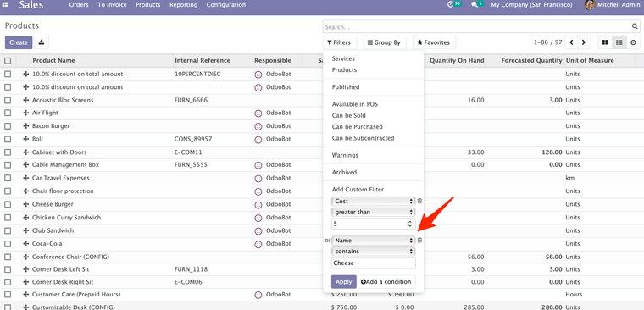Select checkbox for Bacon Burger
Image resolution: width=644 pixels, height=310 pixels.
8,126
